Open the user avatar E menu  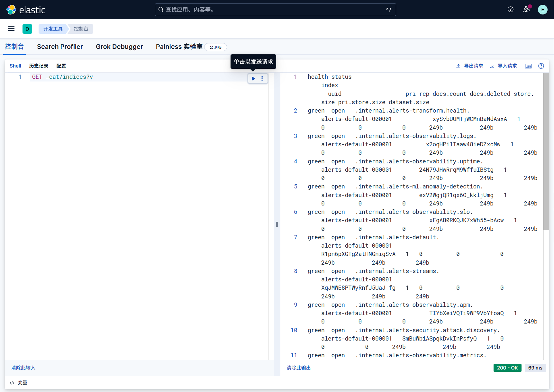pyautogui.click(x=542, y=10)
